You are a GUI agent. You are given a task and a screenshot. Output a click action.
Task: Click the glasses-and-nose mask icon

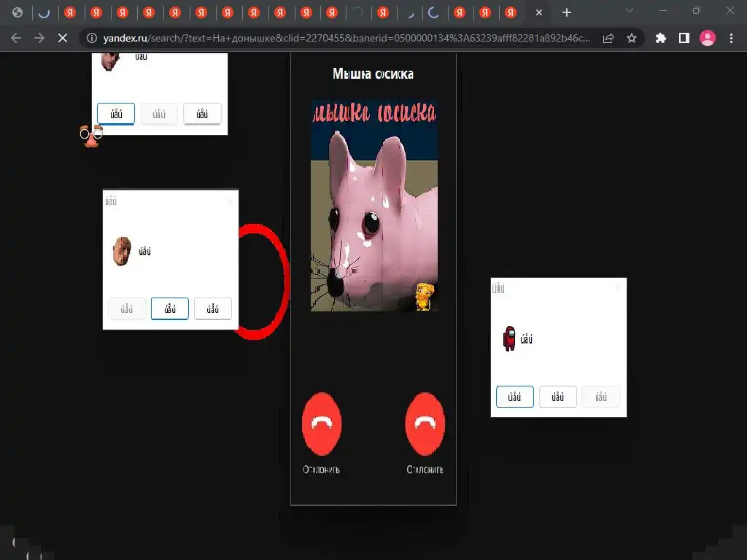tap(91, 136)
